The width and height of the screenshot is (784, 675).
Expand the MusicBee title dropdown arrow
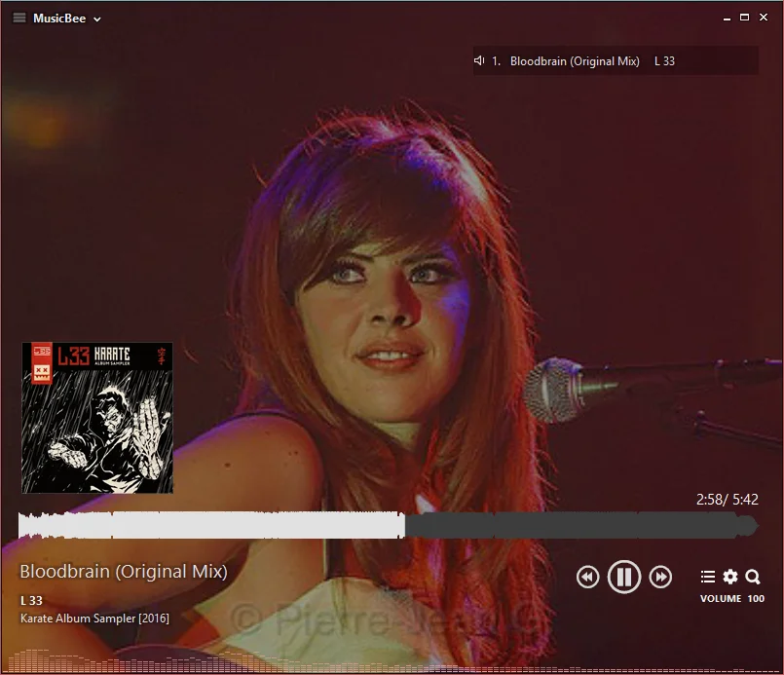click(x=97, y=19)
